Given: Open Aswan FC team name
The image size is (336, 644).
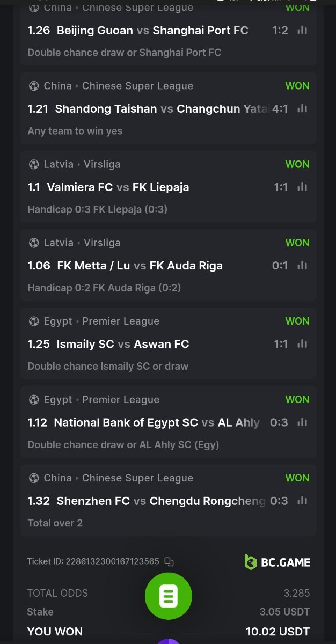Looking at the screenshot, I should 161,344.
